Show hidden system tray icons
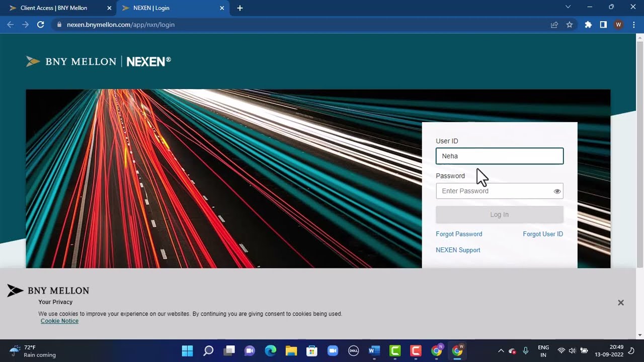 (x=501, y=351)
